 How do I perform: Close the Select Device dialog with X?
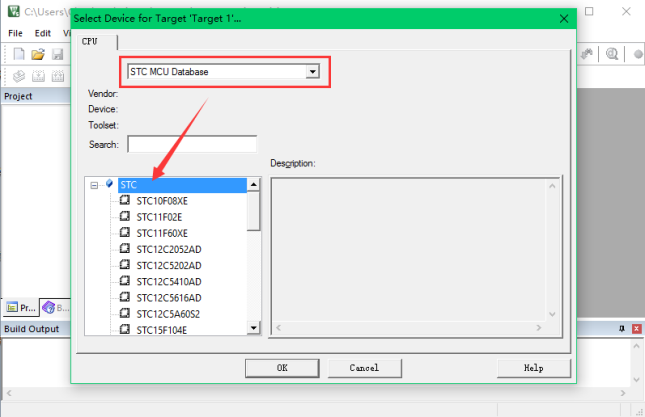564,19
